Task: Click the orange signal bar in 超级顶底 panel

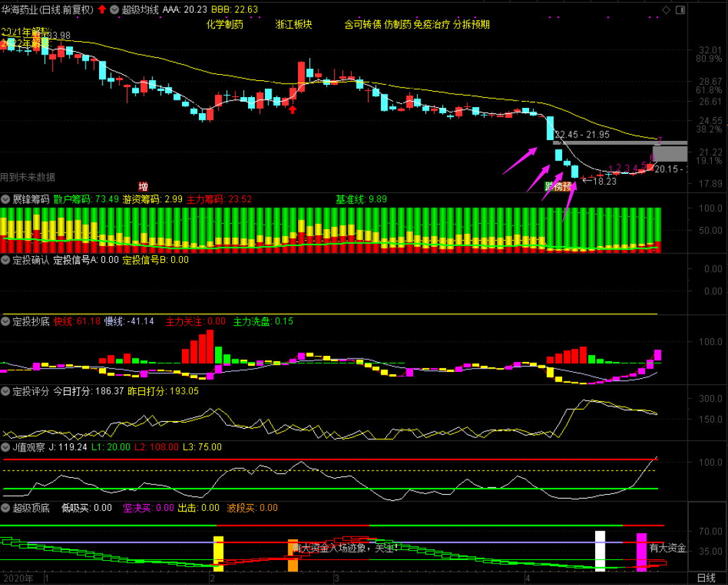Action: tap(293, 555)
